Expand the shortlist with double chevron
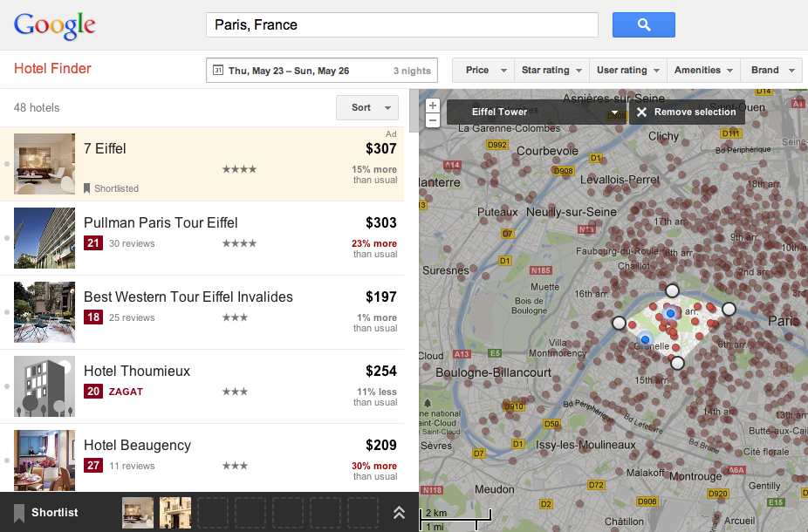The height and width of the screenshot is (532, 808). (x=399, y=513)
